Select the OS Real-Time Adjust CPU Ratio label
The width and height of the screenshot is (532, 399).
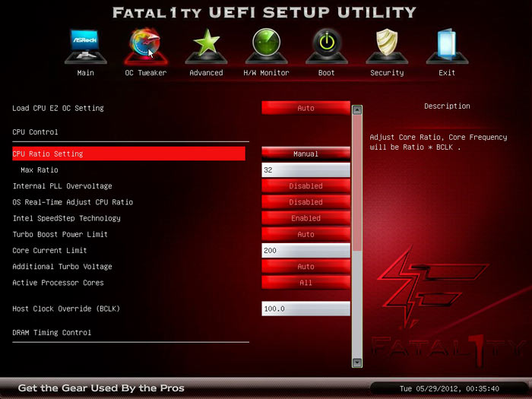point(73,202)
